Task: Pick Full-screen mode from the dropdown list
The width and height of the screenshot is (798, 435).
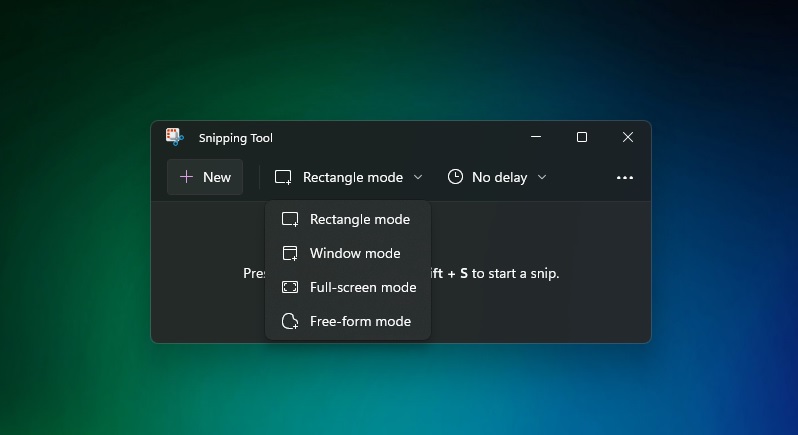Action: pos(363,287)
